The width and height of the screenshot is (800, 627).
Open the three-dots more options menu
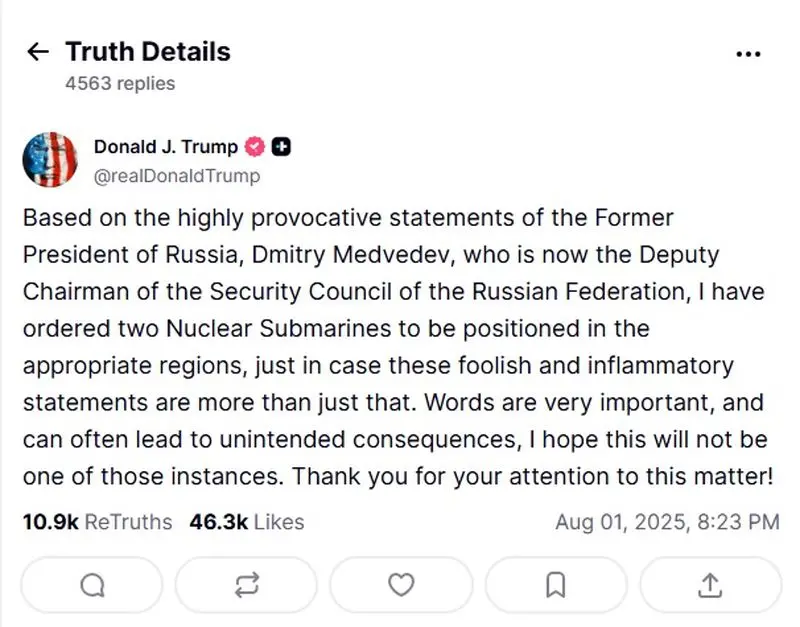pyautogui.click(x=748, y=54)
